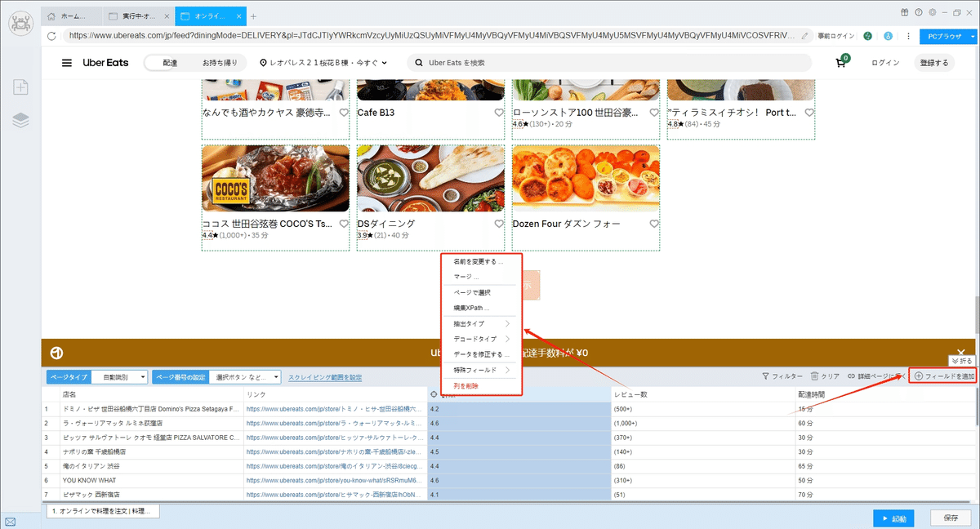Favorite なんでも酒やカクヤス with heart icon

(x=344, y=113)
